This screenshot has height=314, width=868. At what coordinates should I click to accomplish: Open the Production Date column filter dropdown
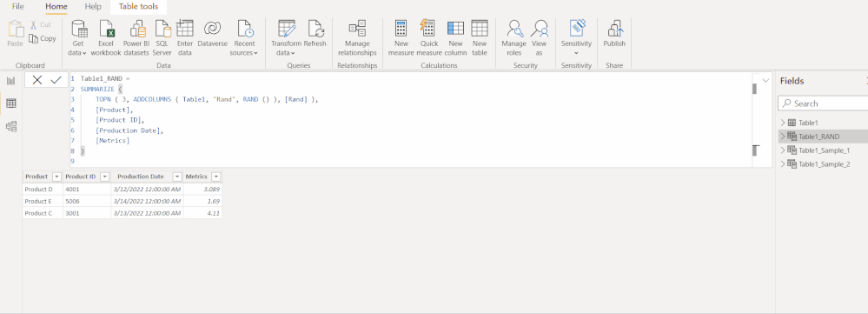tap(176, 177)
